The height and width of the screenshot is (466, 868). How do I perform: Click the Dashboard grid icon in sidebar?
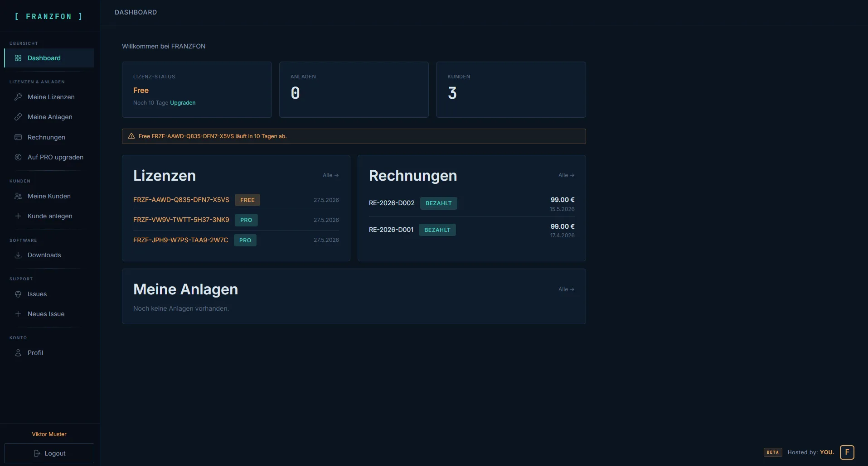pos(18,58)
